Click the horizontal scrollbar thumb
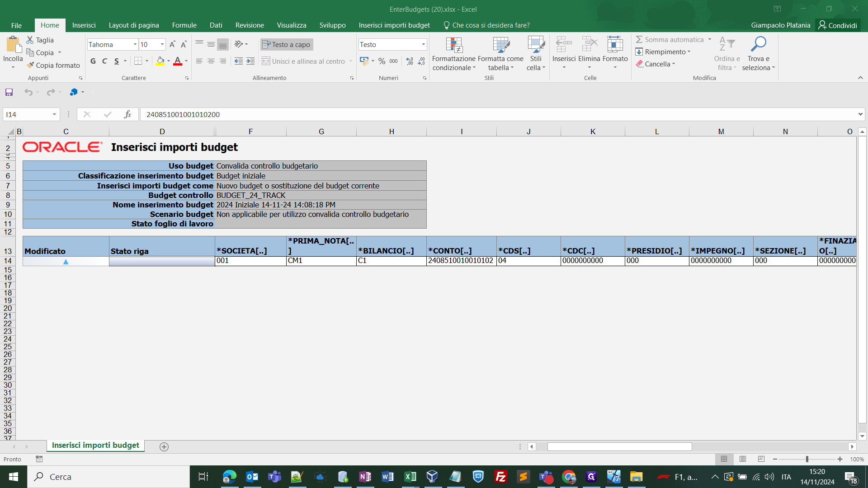The image size is (868, 488). click(619, 446)
